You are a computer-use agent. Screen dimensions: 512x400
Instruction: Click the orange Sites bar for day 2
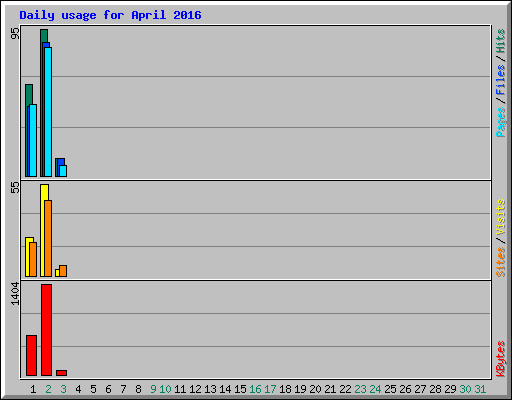48,238
